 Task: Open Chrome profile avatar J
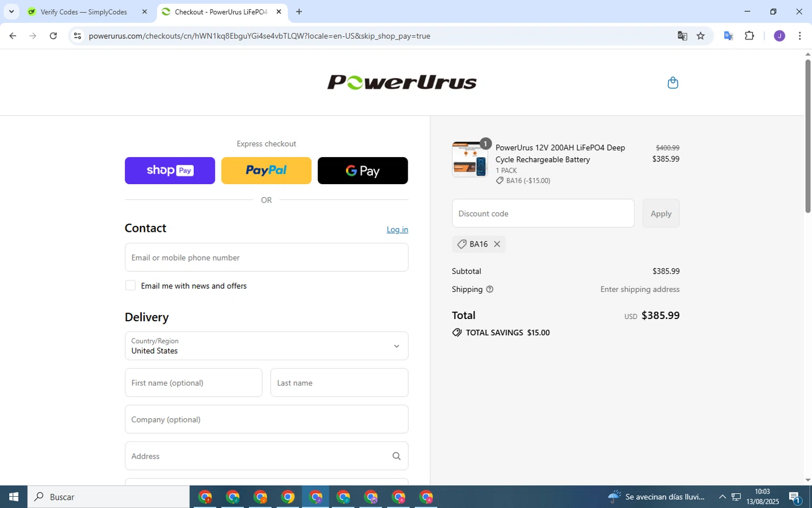[780, 36]
